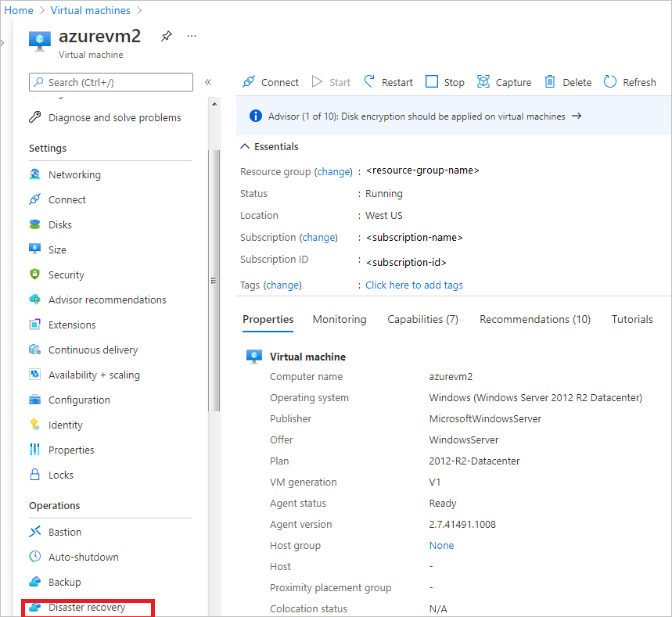Restart the virtual machine

[387, 81]
